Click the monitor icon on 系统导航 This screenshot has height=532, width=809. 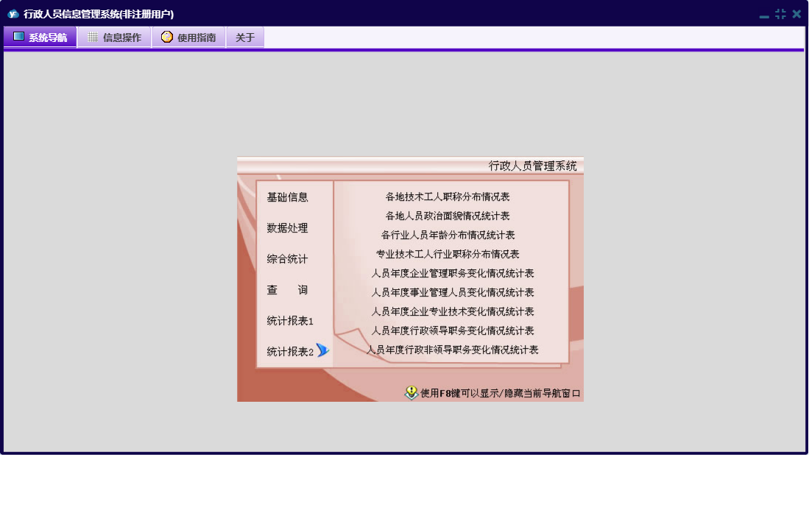pyautogui.click(x=19, y=37)
